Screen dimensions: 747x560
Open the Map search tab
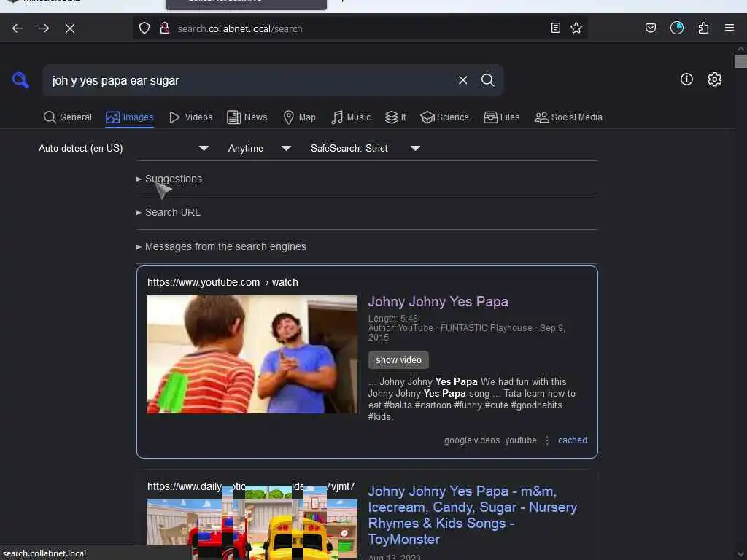click(300, 117)
